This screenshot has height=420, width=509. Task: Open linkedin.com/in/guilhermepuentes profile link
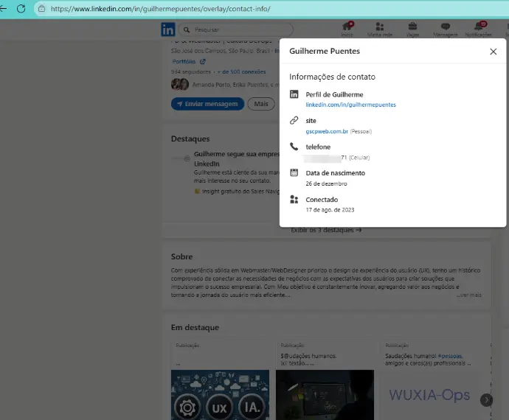[350, 105]
